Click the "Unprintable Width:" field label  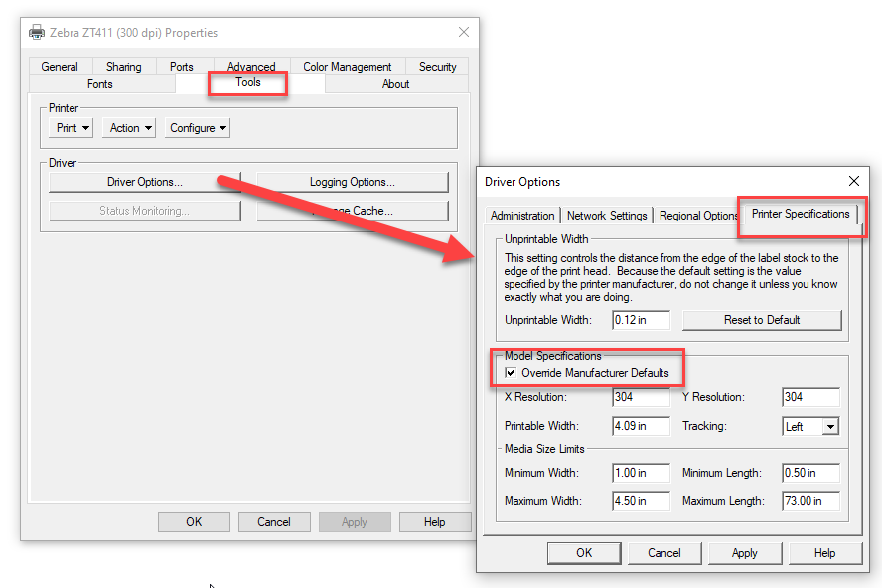tap(548, 320)
